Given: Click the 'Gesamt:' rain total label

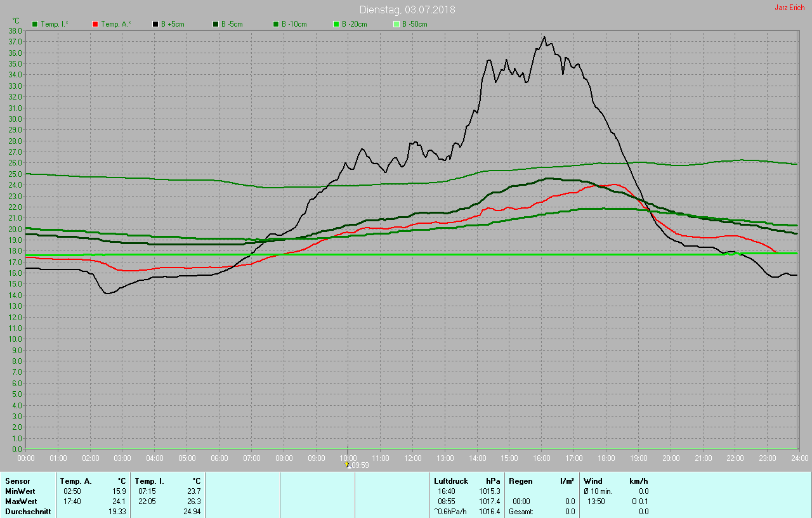Looking at the screenshot, I should point(521,512).
